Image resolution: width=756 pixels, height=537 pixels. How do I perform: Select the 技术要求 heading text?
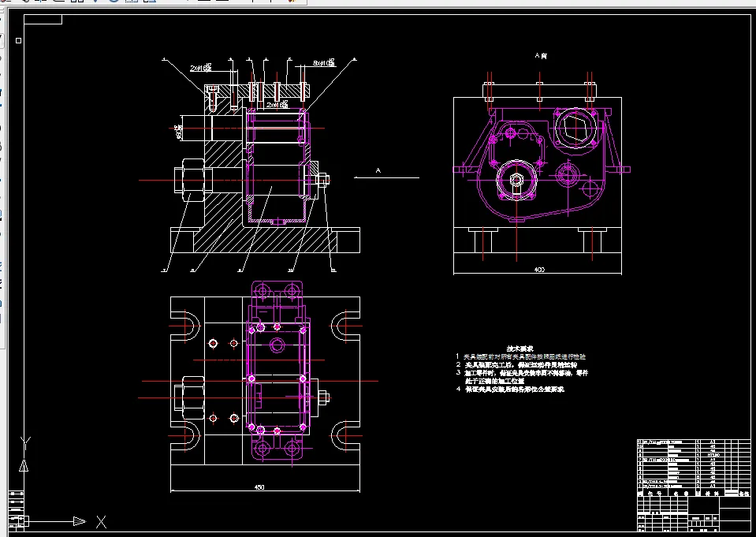520,349
